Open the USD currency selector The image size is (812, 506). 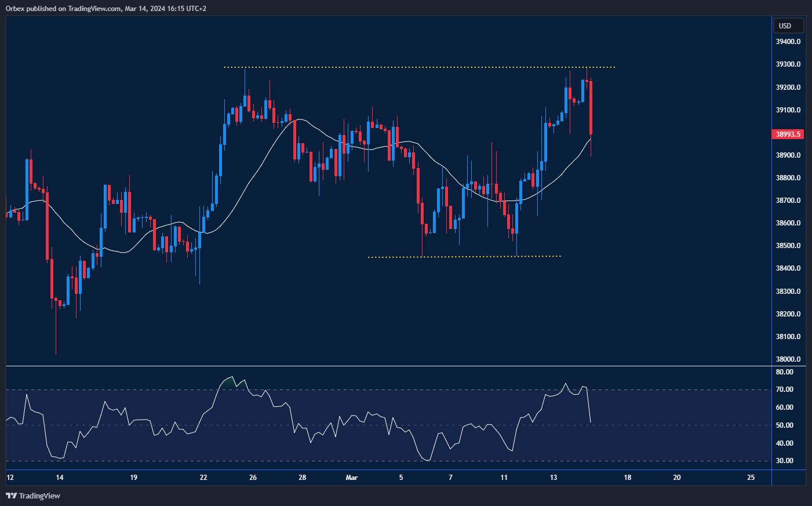pos(788,26)
